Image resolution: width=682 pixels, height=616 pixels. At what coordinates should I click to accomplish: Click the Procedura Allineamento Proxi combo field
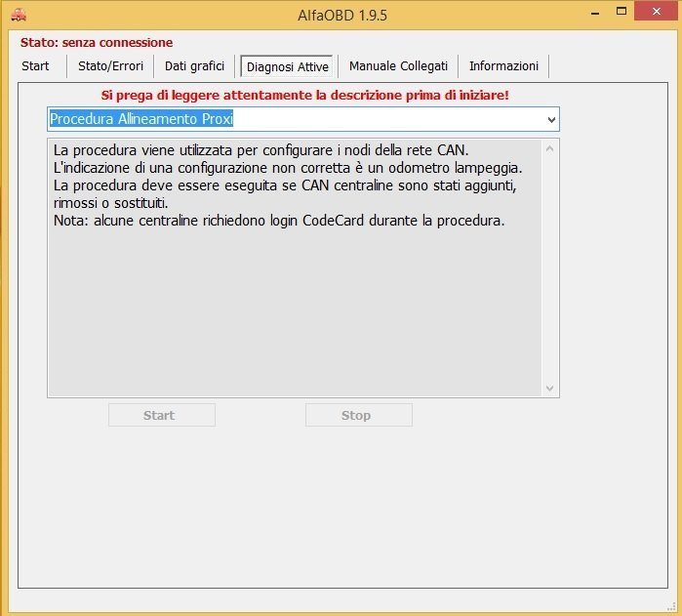[303, 119]
